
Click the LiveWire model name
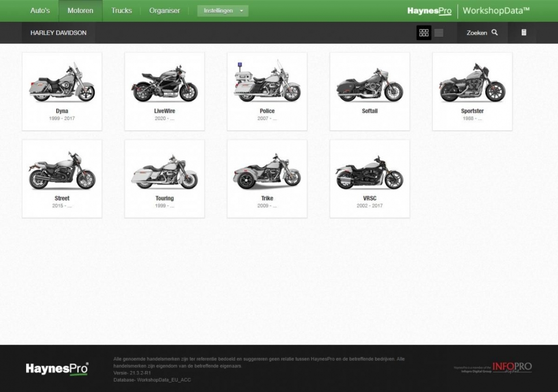[164, 111]
